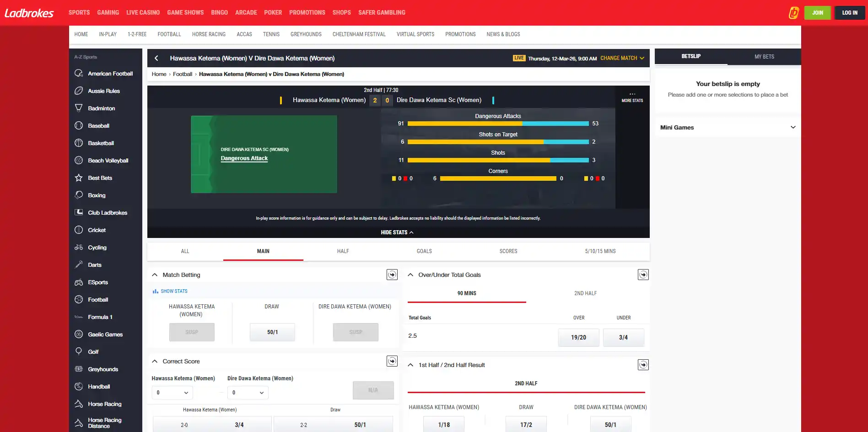Open the My Bets tab

click(764, 57)
